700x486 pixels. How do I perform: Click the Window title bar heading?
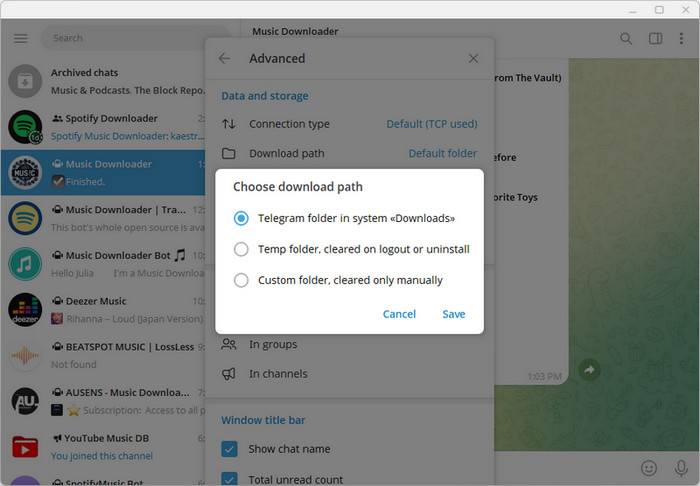coord(263,420)
